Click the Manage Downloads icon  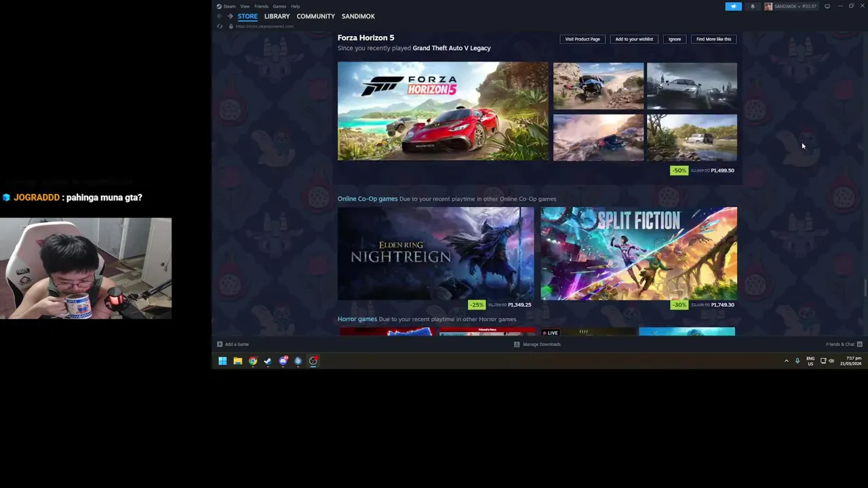coord(517,344)
